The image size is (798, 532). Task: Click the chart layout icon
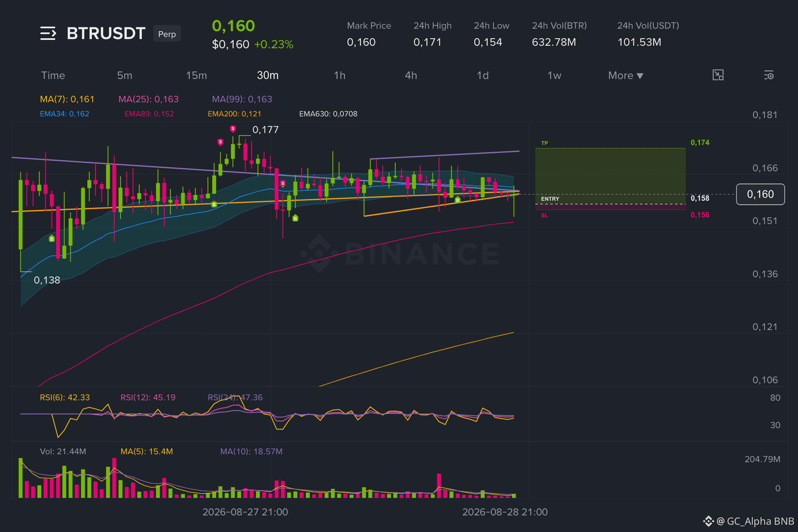coord(718,75)
